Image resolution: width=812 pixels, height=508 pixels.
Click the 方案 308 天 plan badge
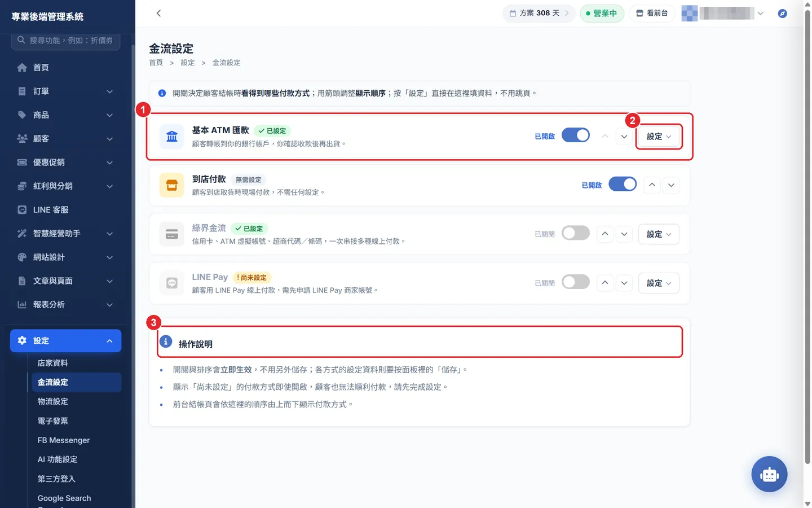(539, 13)
